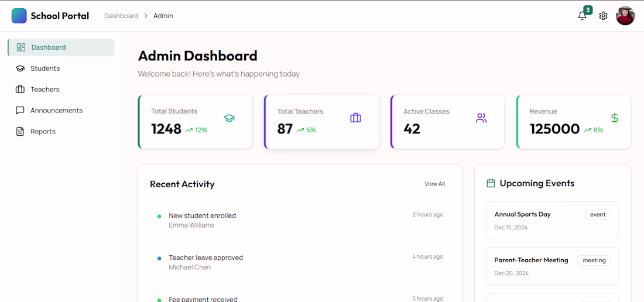Screen dimensions: 644x302
Task: Click the 2 hours ago timestamp
Action: click(427, 215)
